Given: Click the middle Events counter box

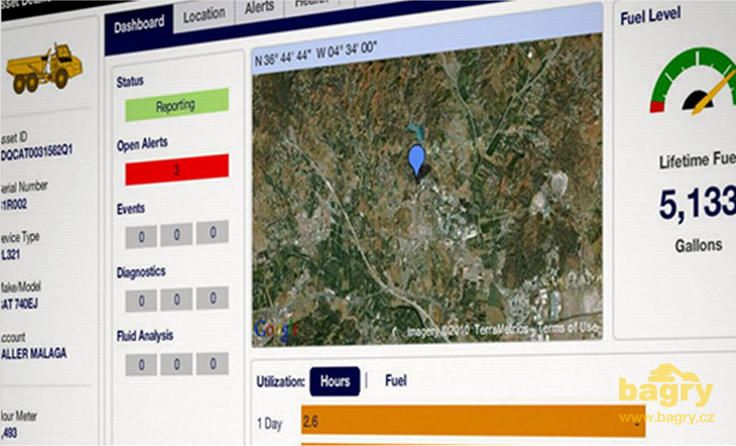Looking at the screenshot, I should point(176,234).
